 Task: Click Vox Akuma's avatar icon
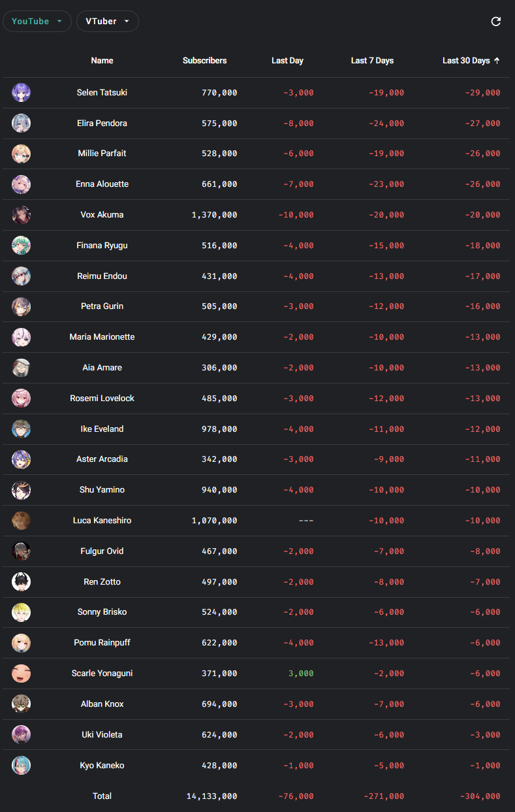click(22, 215)
